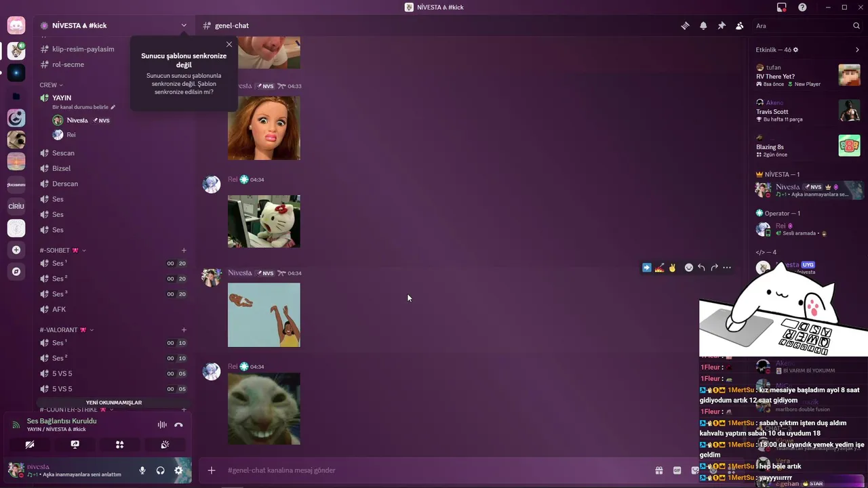Image resolution: width=868 pixels, height=488 pixels.
Task: Click YENİ OKUNMAMIŞLAR unread pill
Action: coord(114,403)
